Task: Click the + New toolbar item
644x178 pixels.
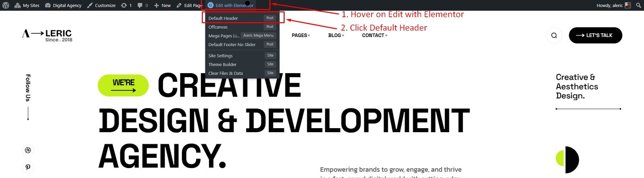Action: tap(162, 5)
